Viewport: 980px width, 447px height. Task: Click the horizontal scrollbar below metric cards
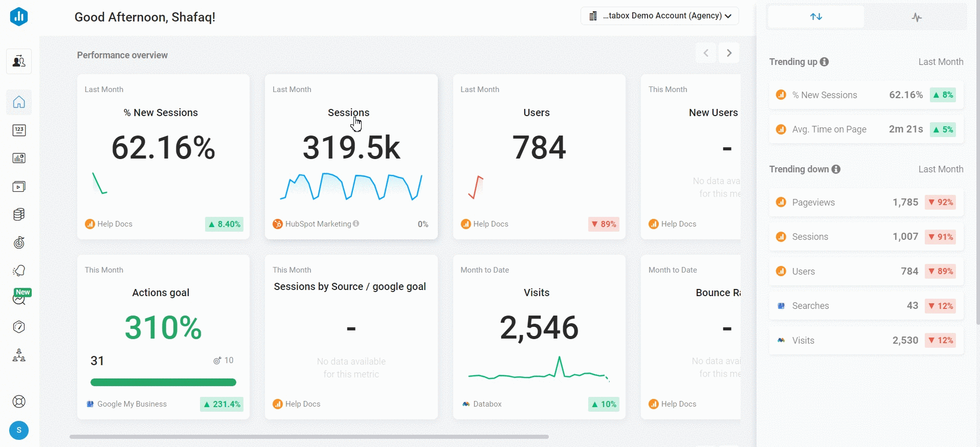309,437
